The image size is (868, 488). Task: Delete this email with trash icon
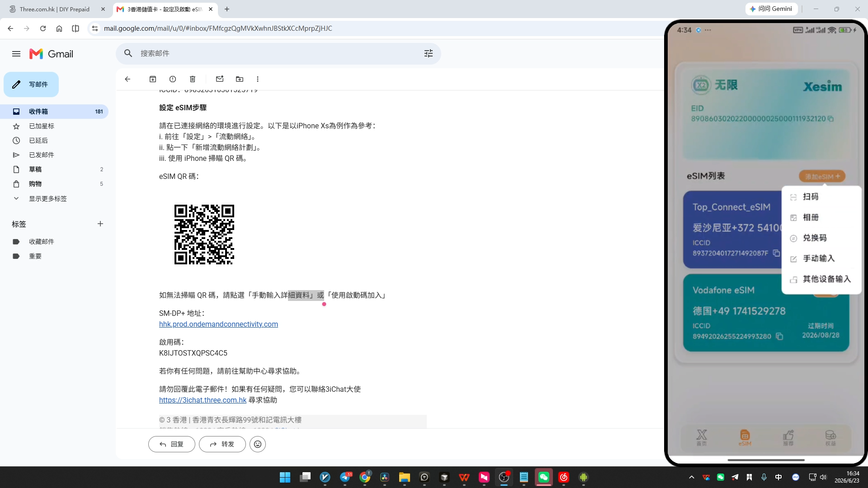point(193,79)
